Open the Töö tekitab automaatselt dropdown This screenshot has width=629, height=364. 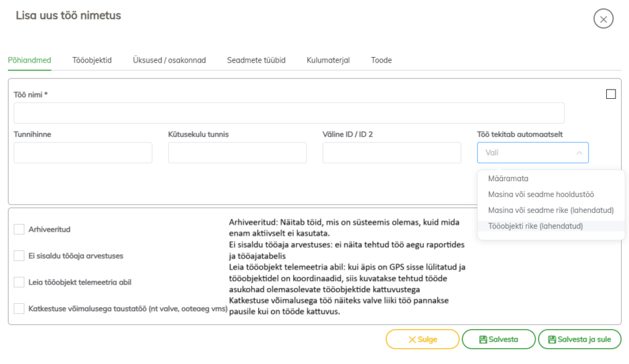coord(532,153)
